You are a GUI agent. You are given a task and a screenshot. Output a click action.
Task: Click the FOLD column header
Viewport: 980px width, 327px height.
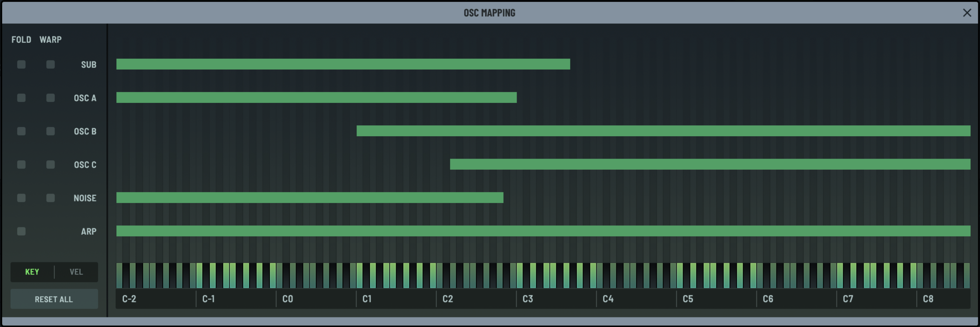21,40
